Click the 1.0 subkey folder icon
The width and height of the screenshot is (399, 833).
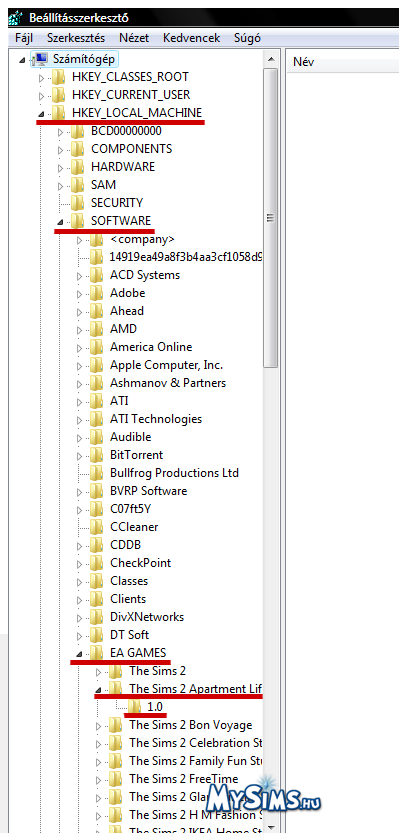point(134,706)
